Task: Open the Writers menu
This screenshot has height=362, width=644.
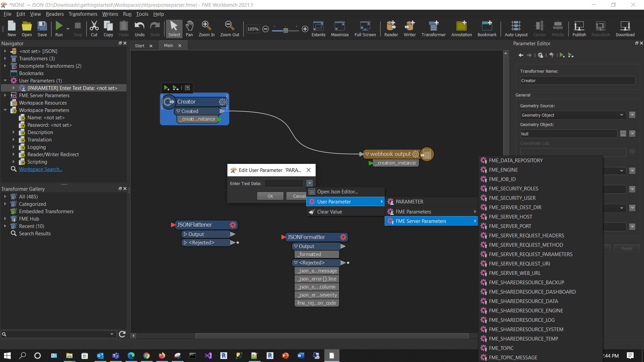Action: 110,14
